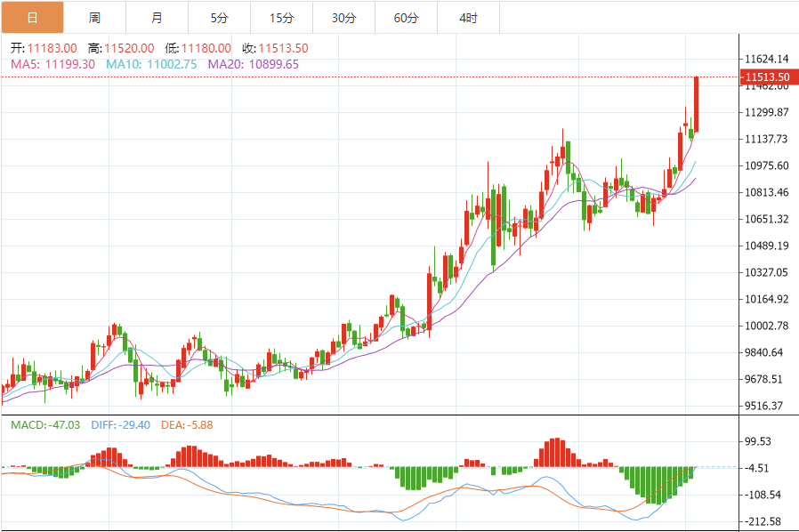Select the 日 (daily) chart tab
The height and width of the screenshot is (532, 799).
click(x=32, y=18)
